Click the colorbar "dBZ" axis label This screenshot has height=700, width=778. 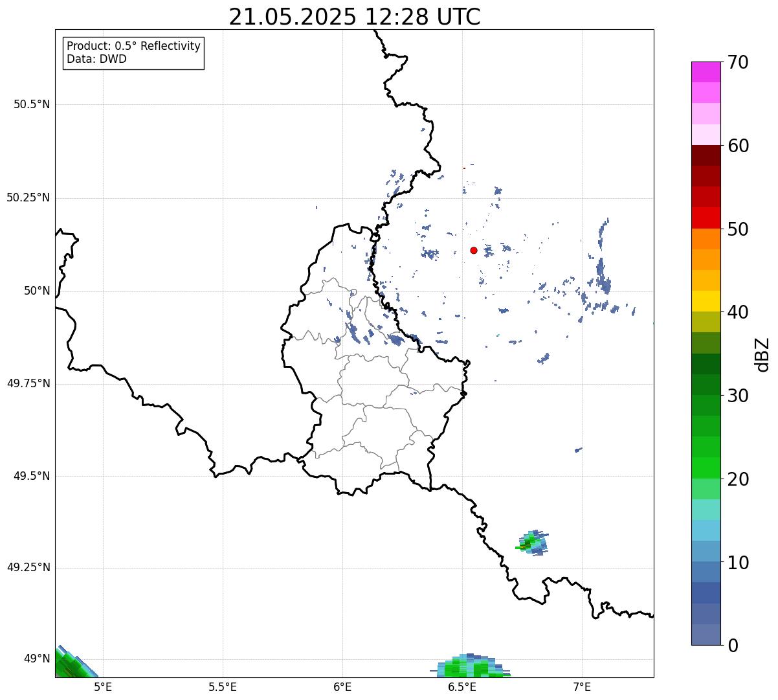coord(763,354)
